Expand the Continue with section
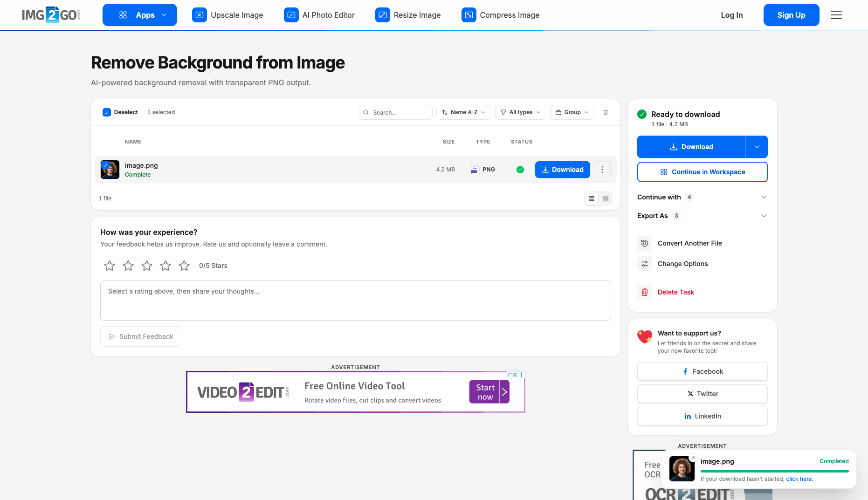868x500 pixels. pos(702,197)
